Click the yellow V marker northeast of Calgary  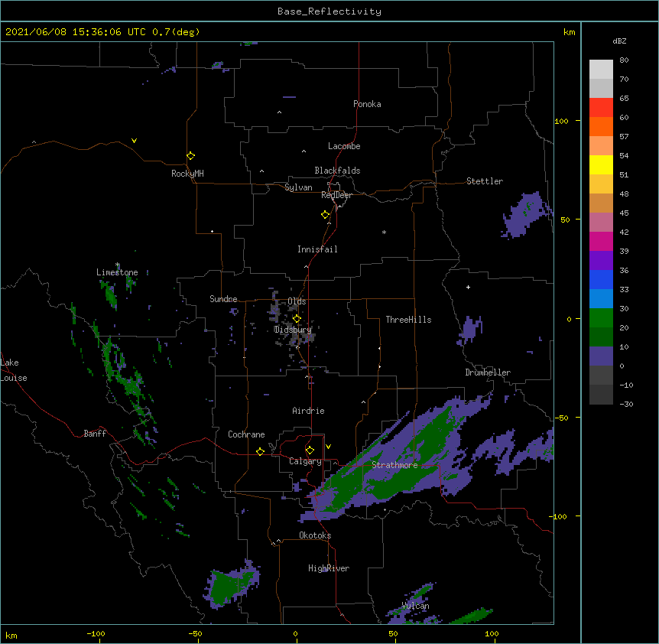pos(328,447)
